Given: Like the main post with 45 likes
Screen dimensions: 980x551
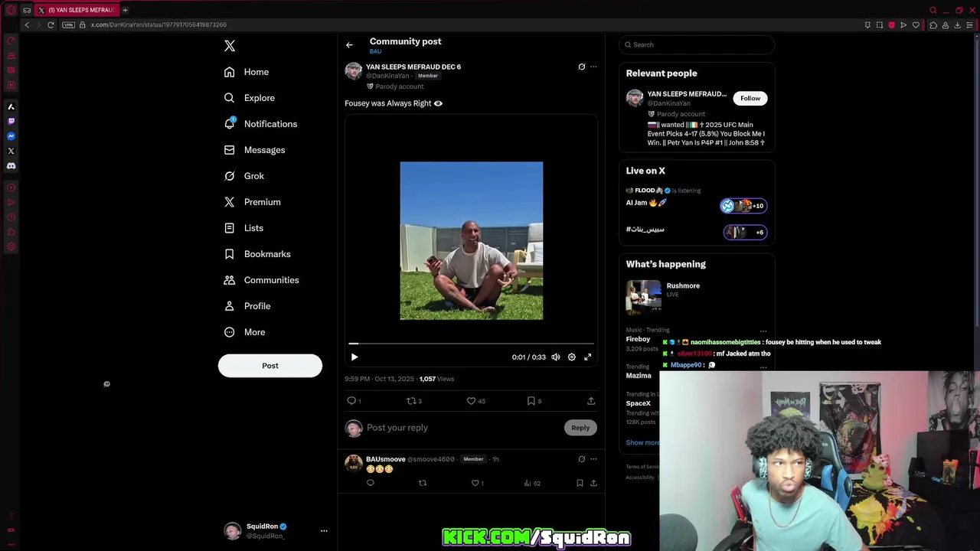Looking at the screenshot, I should (475, 400).
